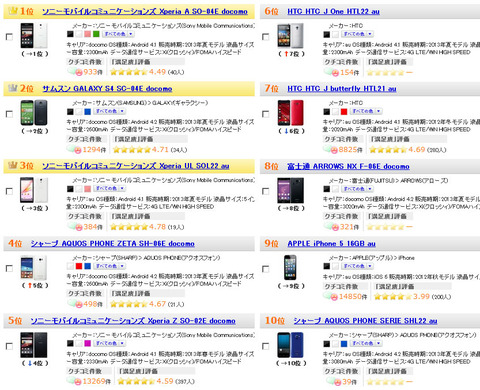Click the star rating icons showing 4.67

(129, 304)
